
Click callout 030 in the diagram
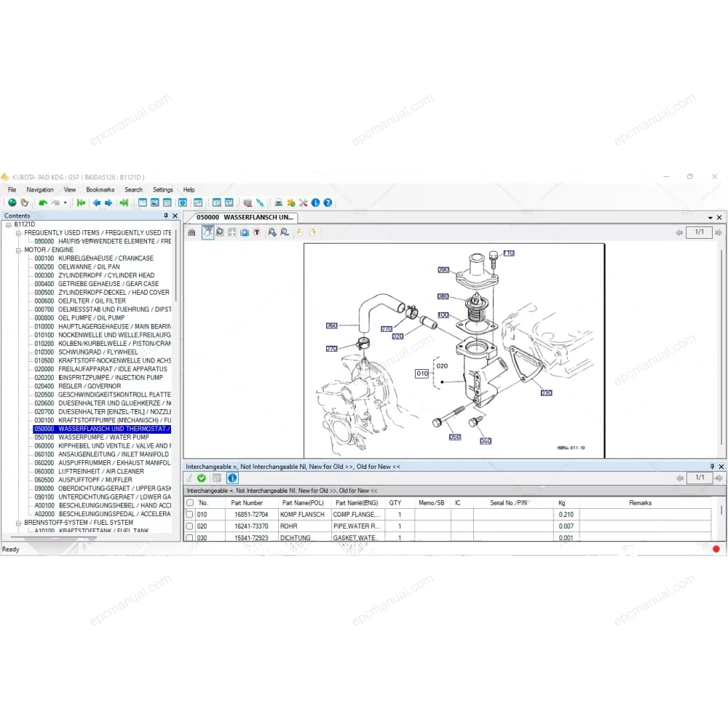[547, 393]
